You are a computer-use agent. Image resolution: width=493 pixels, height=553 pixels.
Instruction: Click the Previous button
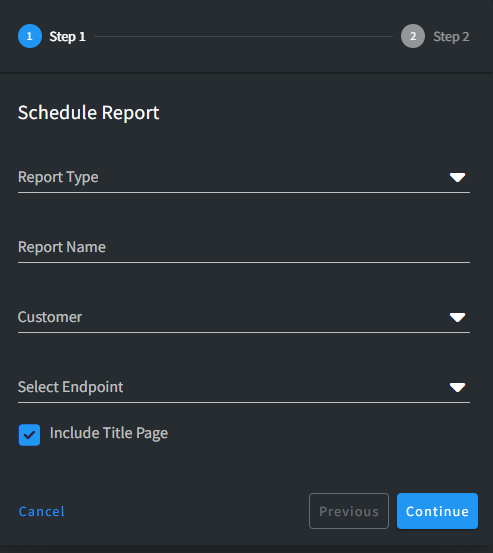(349, 511)
